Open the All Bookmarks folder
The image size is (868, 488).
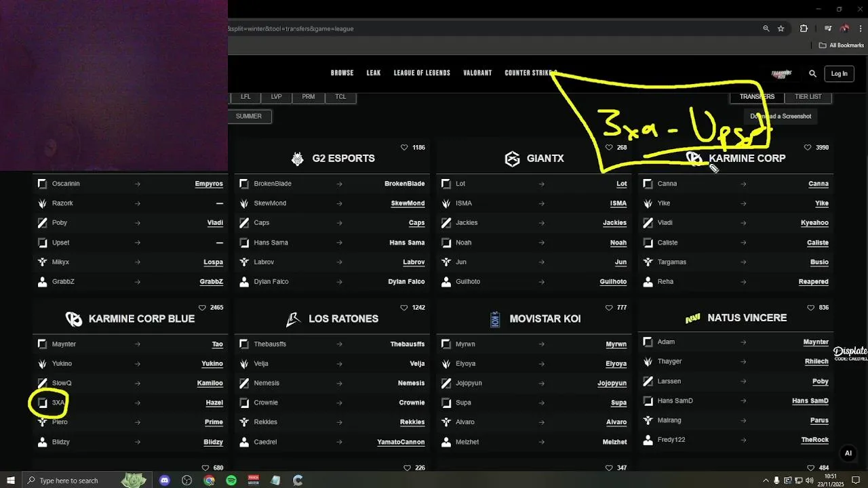point(842,45)
